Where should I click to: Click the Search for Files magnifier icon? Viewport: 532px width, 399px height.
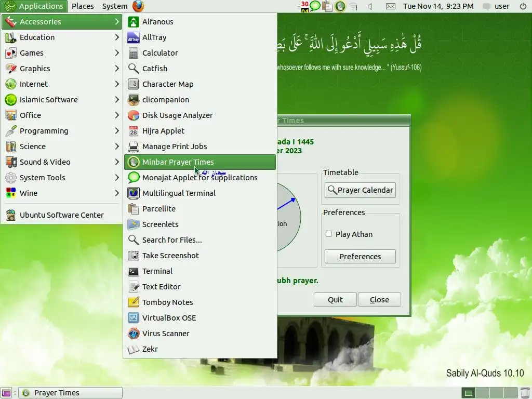pos(134,240)
